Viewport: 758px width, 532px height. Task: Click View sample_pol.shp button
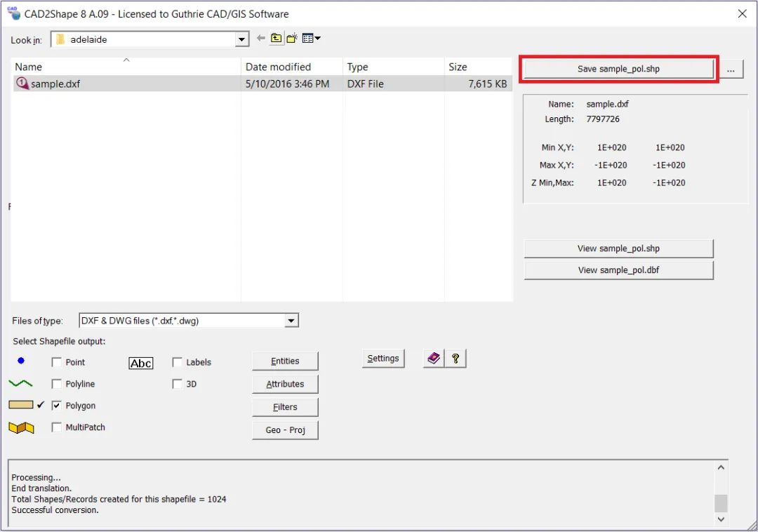(618, 248)
